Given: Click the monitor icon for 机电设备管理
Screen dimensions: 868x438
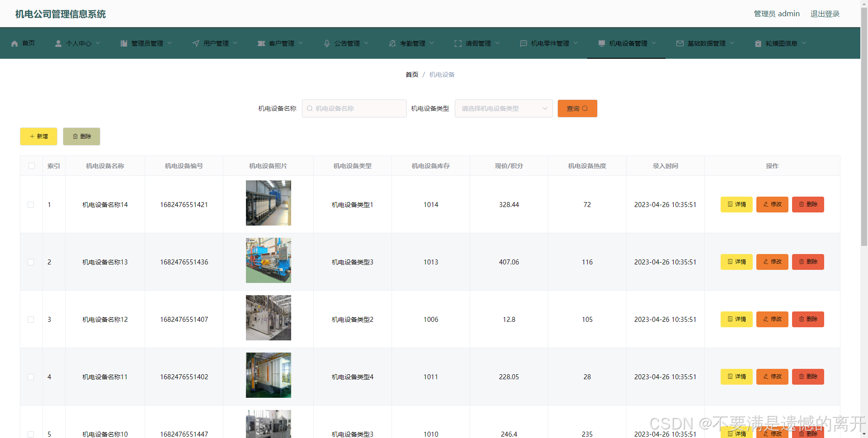Looking at the screenshot, I should [x=602, y=43].
